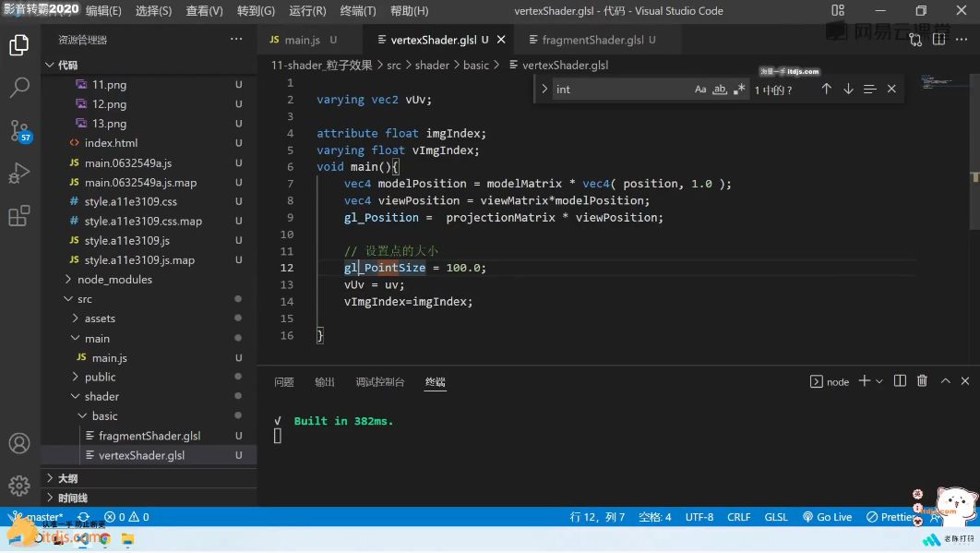This screenshot has width=980, height=553.
Task: Maximize the terminal panel size
Action: pyautogui.click(x=946, y=381)
